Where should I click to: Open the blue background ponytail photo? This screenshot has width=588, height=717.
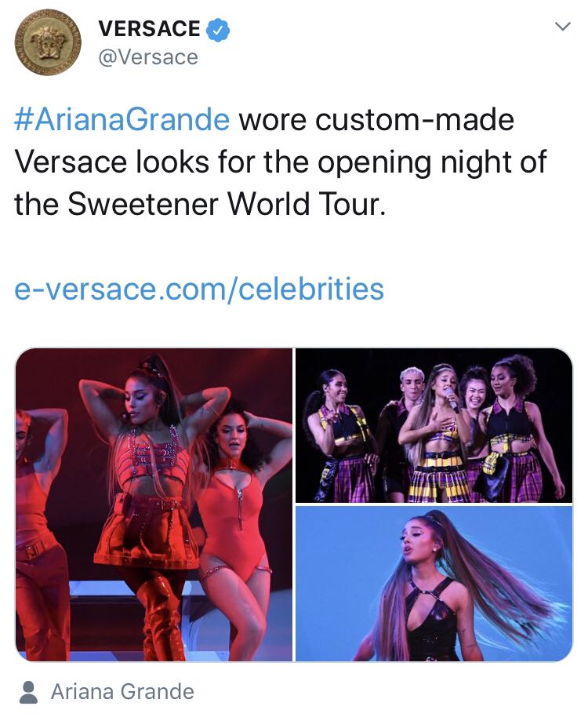pyautogui.click(x=434, y=584)
